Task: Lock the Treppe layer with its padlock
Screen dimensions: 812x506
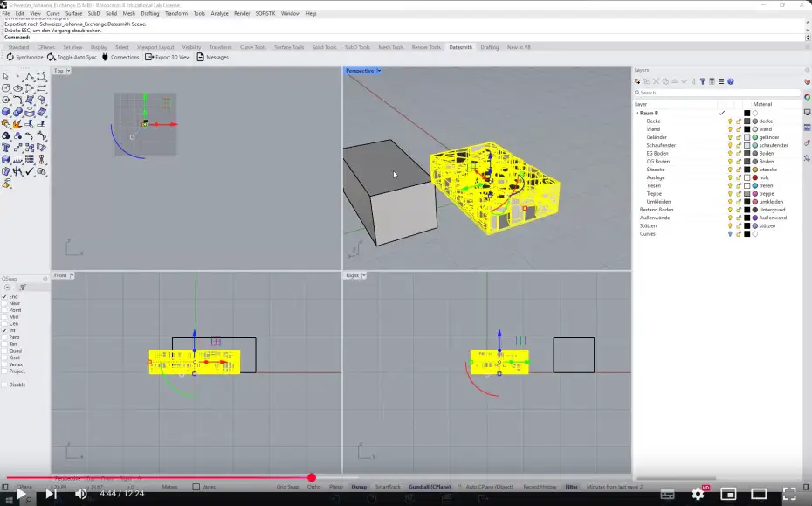Action: [740, 193]
